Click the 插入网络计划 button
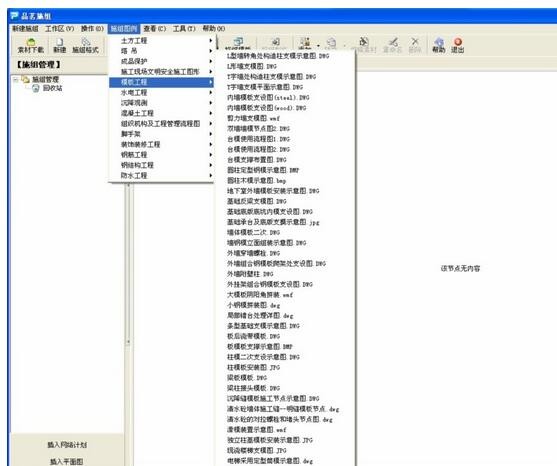The image size is (557, 466). tap(67, 445)
